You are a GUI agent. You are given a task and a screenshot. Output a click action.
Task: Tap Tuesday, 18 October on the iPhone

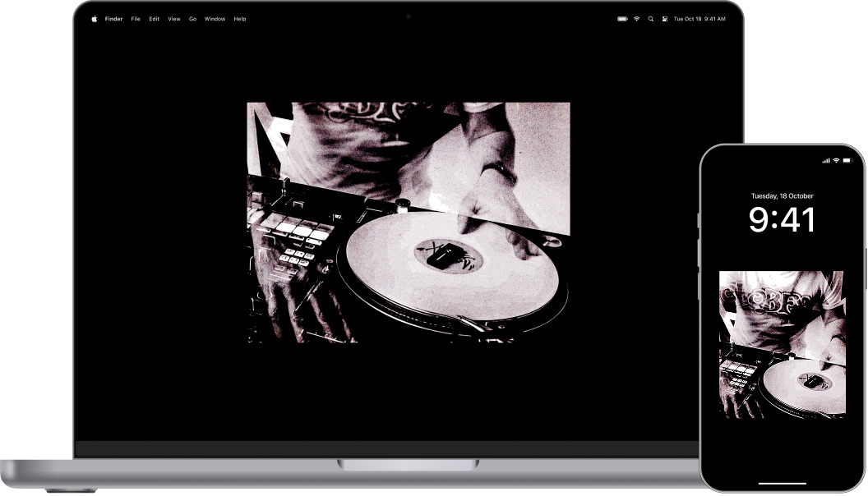click(x=781, y=196)
